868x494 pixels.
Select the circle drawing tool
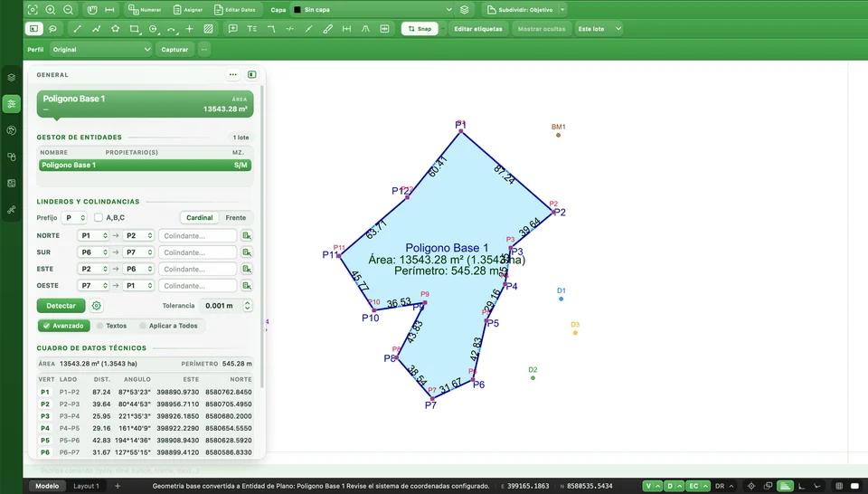click(154, 29)
